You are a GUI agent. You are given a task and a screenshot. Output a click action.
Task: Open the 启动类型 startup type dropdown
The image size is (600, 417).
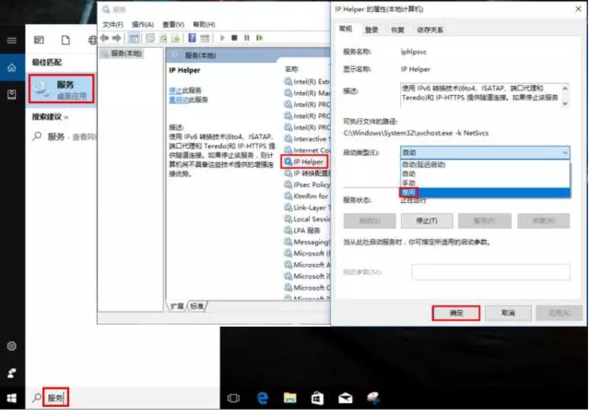tap(485, 153)
